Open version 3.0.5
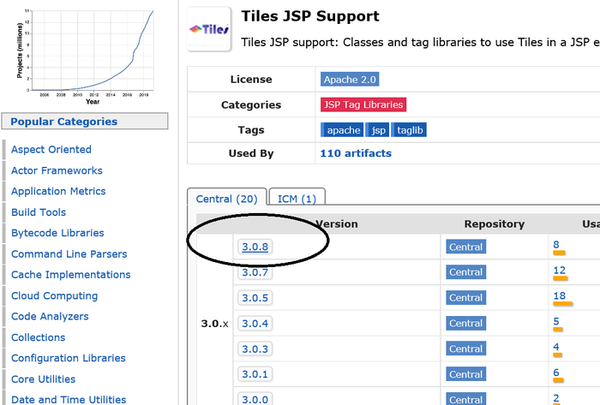The height and width of the screenshot is (405, 600). coord(255,298)
